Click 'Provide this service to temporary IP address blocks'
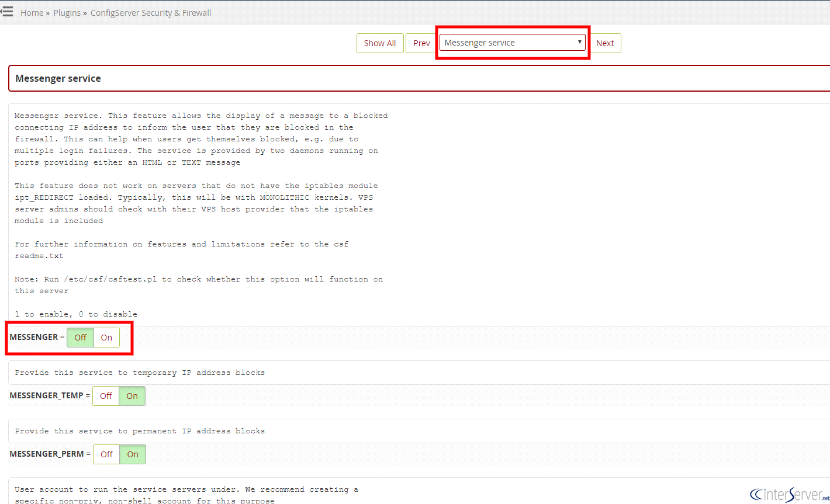The width and height of the screenshot is (830, 504). [x=140, y=373]
